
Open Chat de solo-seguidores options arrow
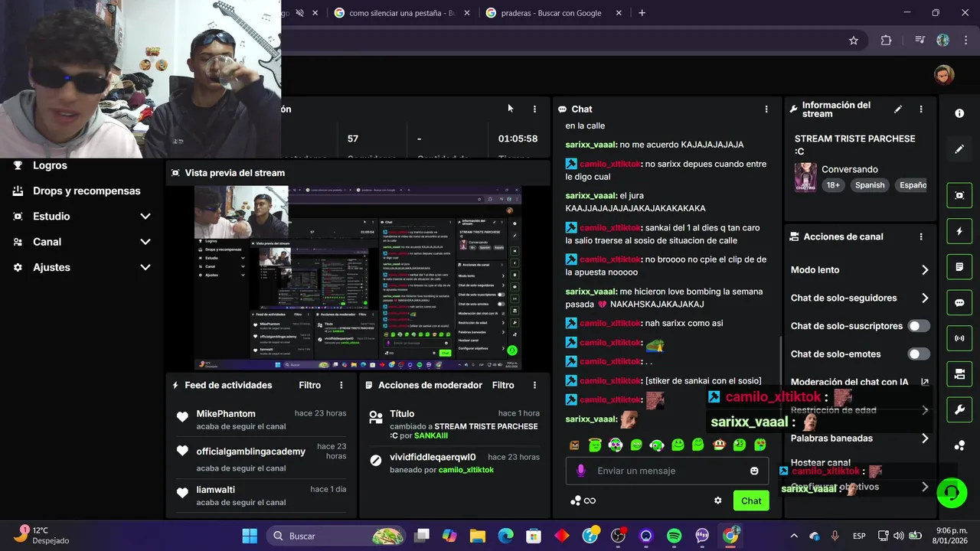(x=925, y=298)
